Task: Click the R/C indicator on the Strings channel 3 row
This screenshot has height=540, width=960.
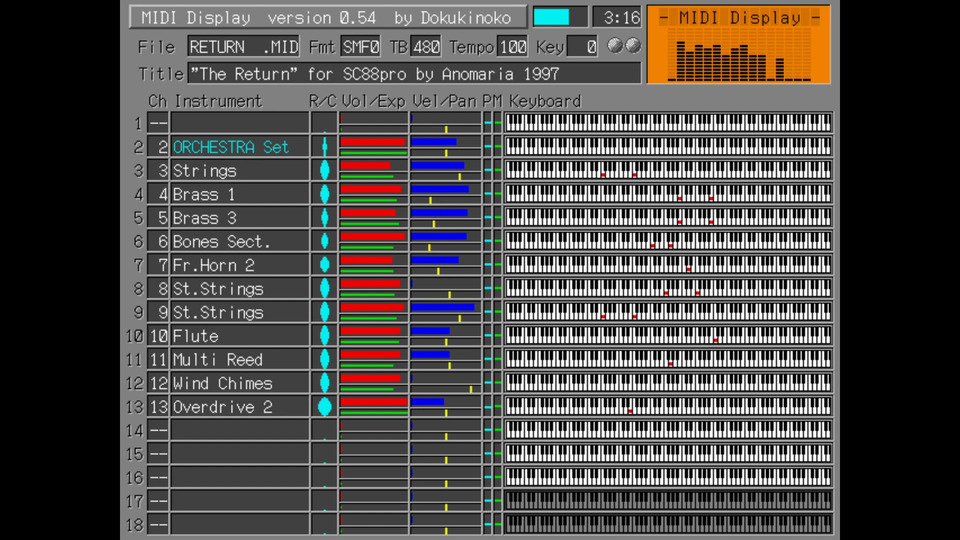Action: tap(324, 170)
